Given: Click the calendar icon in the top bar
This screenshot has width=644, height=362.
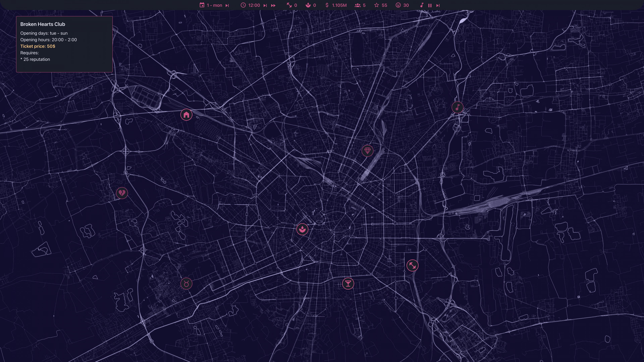Looking at the screenshot, I should (x=202, y=5).
